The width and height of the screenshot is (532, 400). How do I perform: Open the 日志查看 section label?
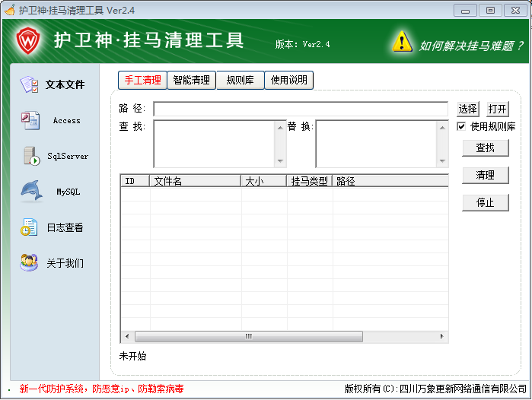point(65,227)
